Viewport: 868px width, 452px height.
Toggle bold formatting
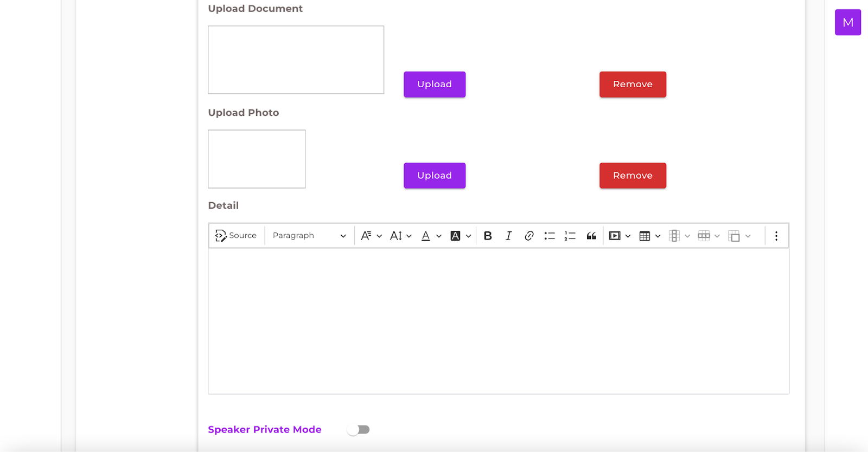488,236
